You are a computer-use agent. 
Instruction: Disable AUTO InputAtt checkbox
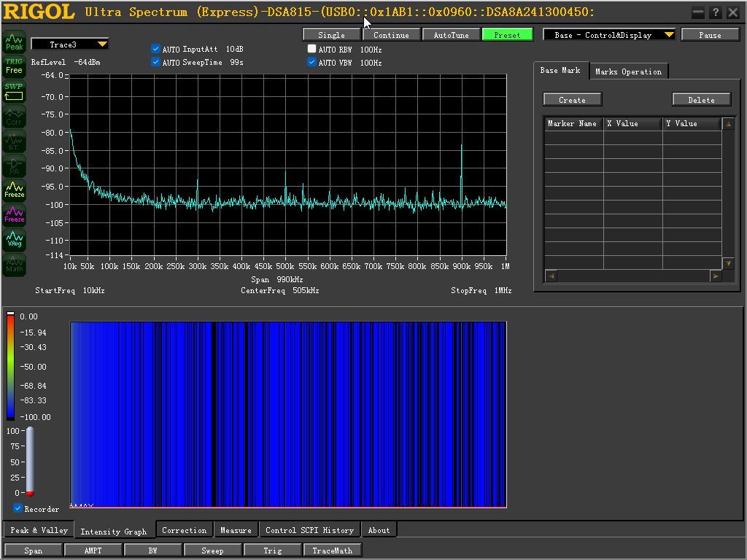[x=156, y=49]
